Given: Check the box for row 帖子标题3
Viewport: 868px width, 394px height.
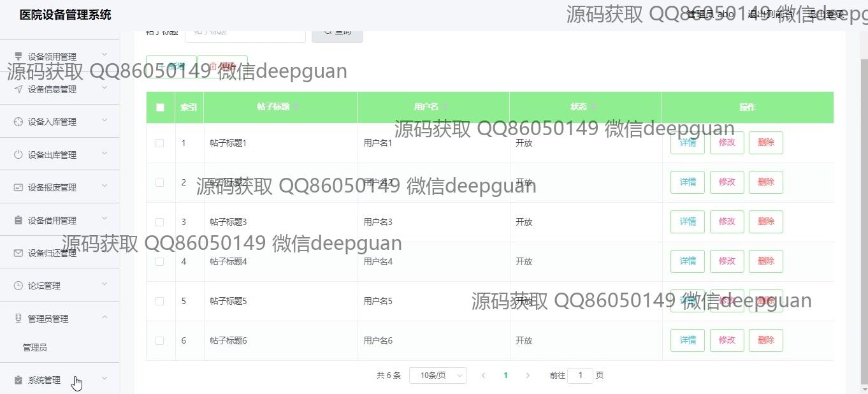Looking at the screenshot, I should pyautogui.click(x=160, y=222).
